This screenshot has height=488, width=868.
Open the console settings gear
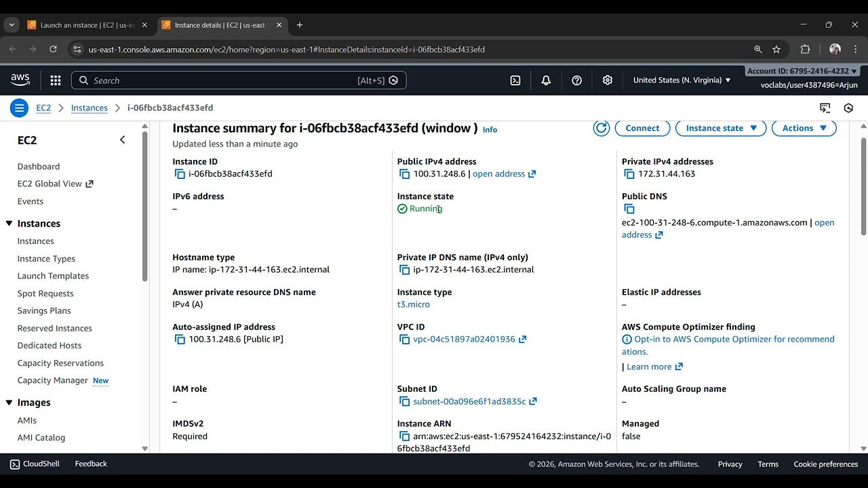point(608,81)
